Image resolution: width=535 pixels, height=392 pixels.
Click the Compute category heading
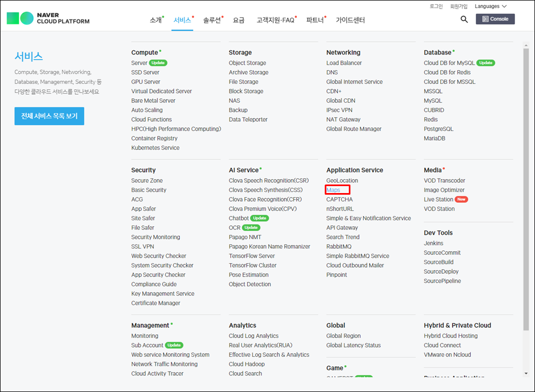click(144, 52)
